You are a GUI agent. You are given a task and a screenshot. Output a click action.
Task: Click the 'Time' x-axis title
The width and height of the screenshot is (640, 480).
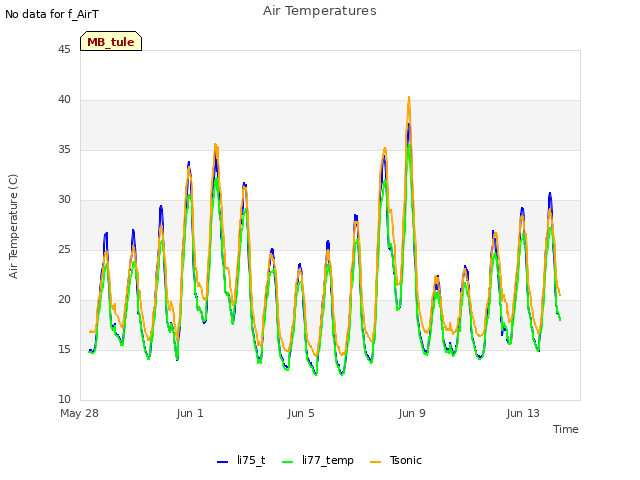tap(565, 429)
